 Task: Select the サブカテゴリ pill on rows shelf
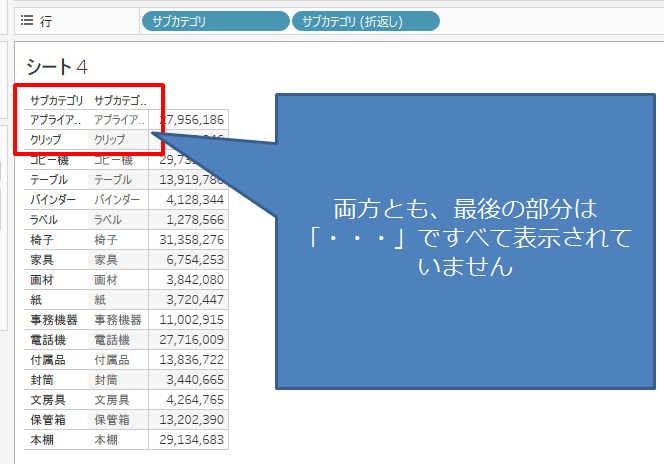215,21
